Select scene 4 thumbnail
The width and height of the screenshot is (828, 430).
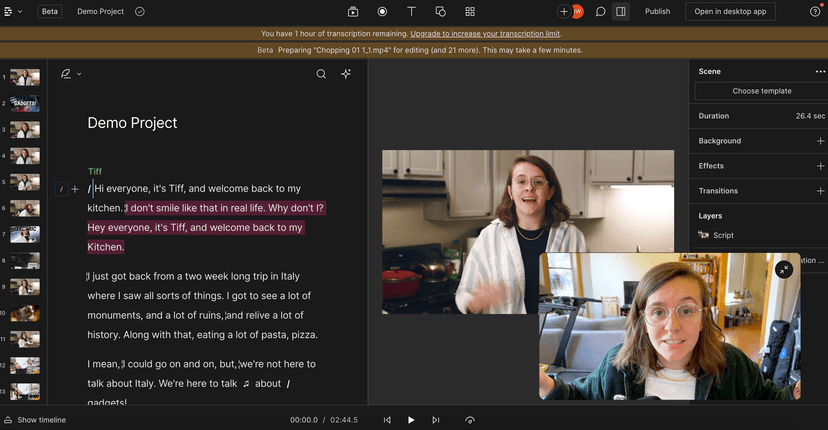[25, 156]
